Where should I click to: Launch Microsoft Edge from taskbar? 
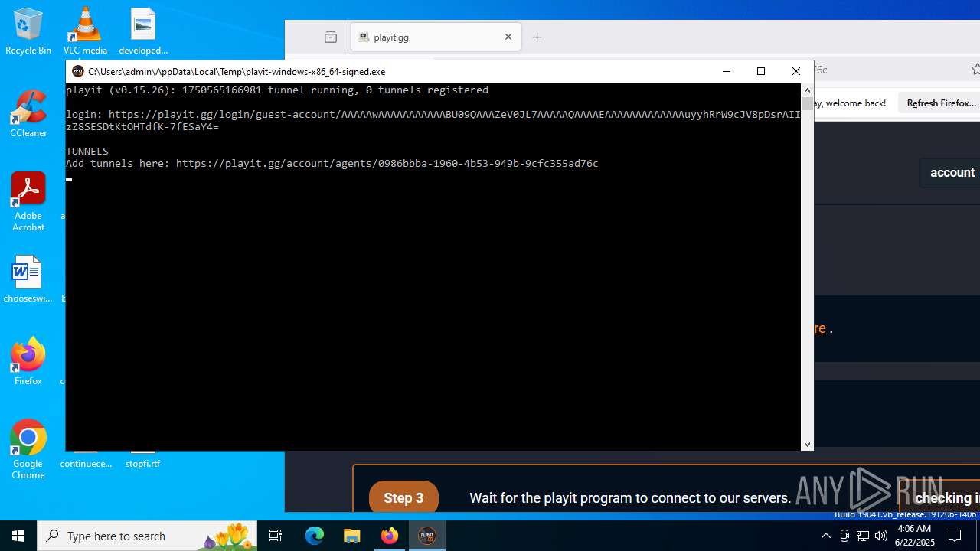[x=315, y=536]
